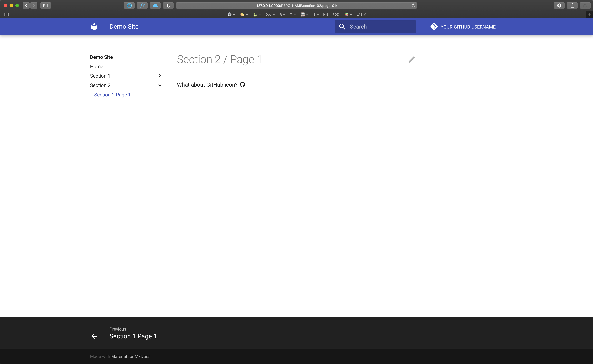Image resolution: width=593 pixels, height=364 pixels.
Task: Click the Safari share button
Action: (x=572, y=5)
